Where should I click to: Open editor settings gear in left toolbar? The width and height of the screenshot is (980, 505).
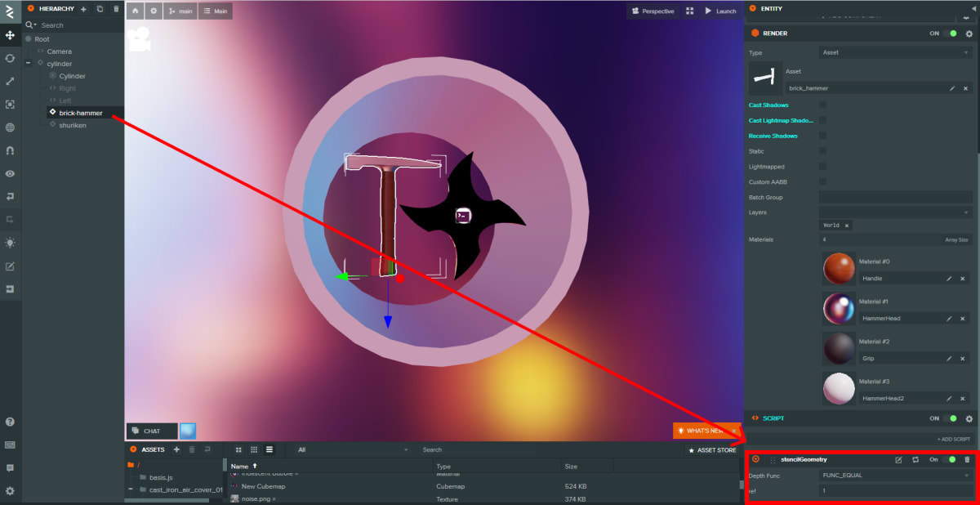click(x=10, y=491)
